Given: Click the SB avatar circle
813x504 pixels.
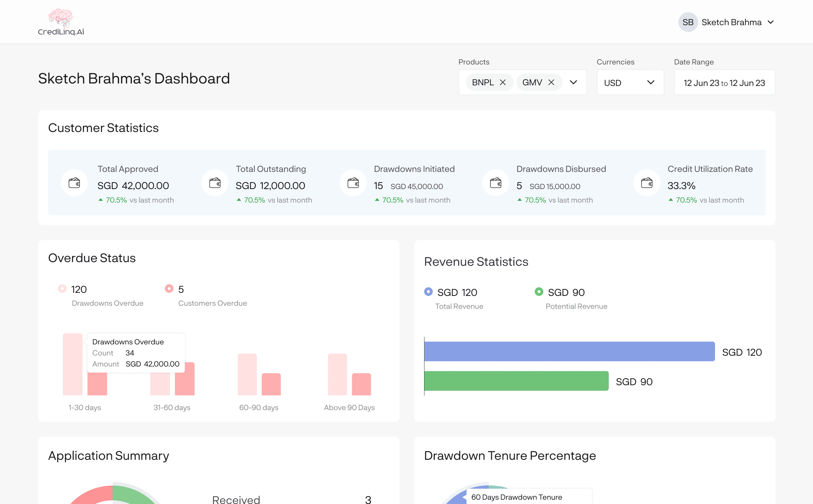Looking at the screenshot, I should (688, 22).
